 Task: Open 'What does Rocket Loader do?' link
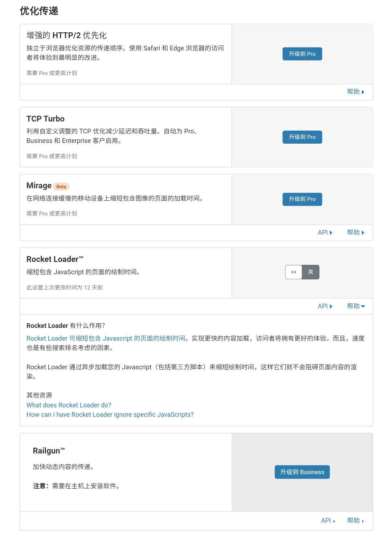pyautogui.click(x=69, y=405)
